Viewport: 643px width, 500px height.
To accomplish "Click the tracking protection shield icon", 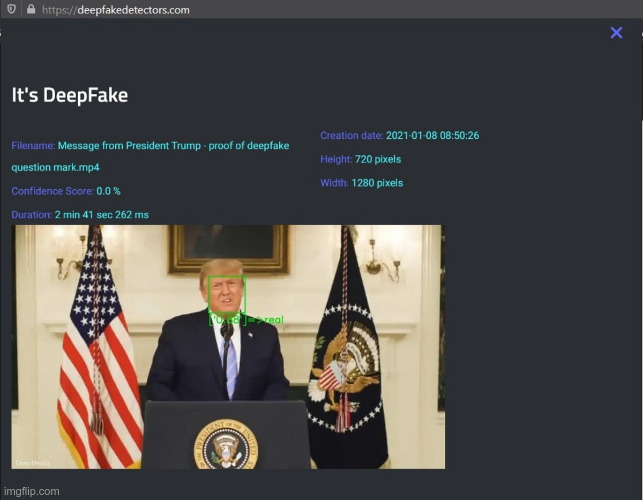I will [11, 9].
